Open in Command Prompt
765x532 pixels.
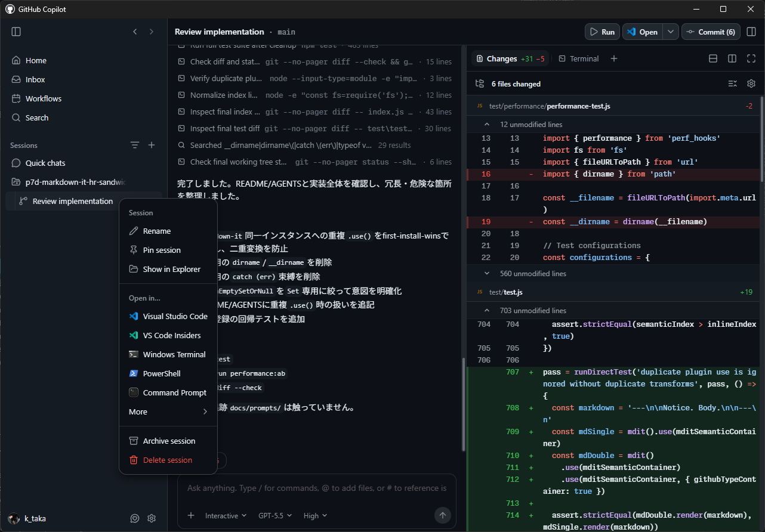tap(168, 392)
